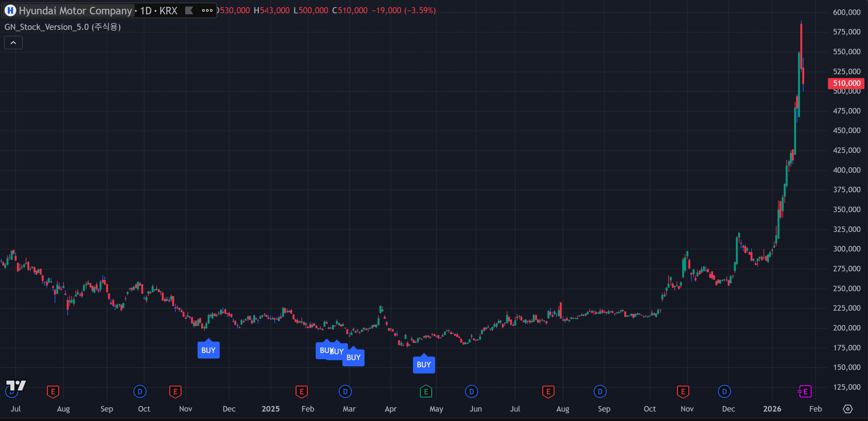The width and height of the screenshot is (868, 421).
Task: Click the rightmost red E earnings marker
Action: (683, 391)
